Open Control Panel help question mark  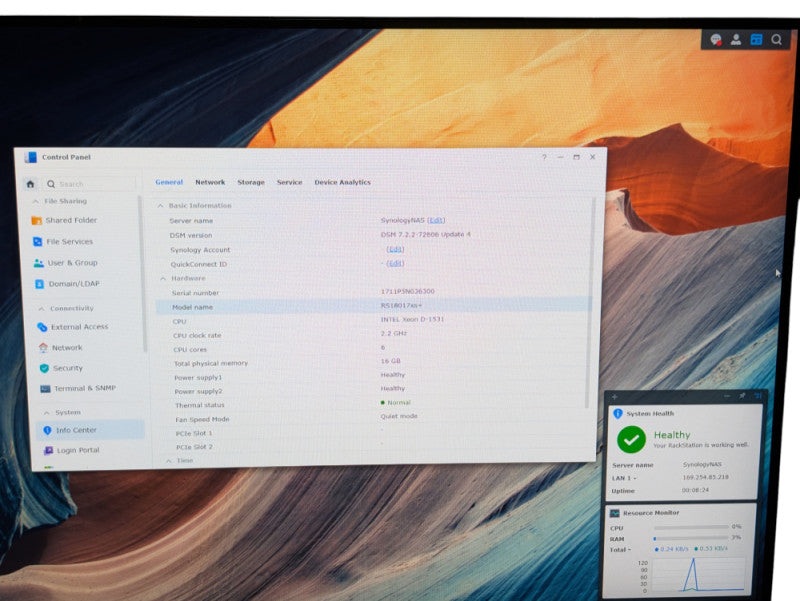[544, 157]
